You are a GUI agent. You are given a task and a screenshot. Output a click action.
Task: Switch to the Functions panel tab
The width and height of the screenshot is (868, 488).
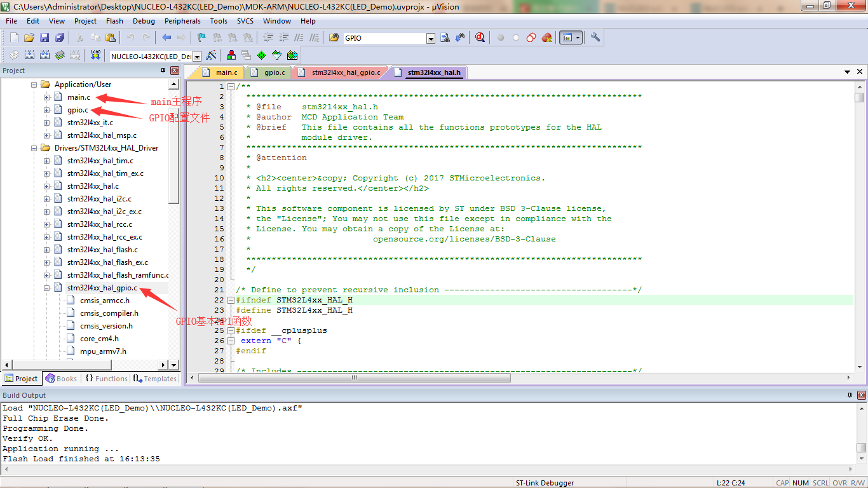point(106,379)
